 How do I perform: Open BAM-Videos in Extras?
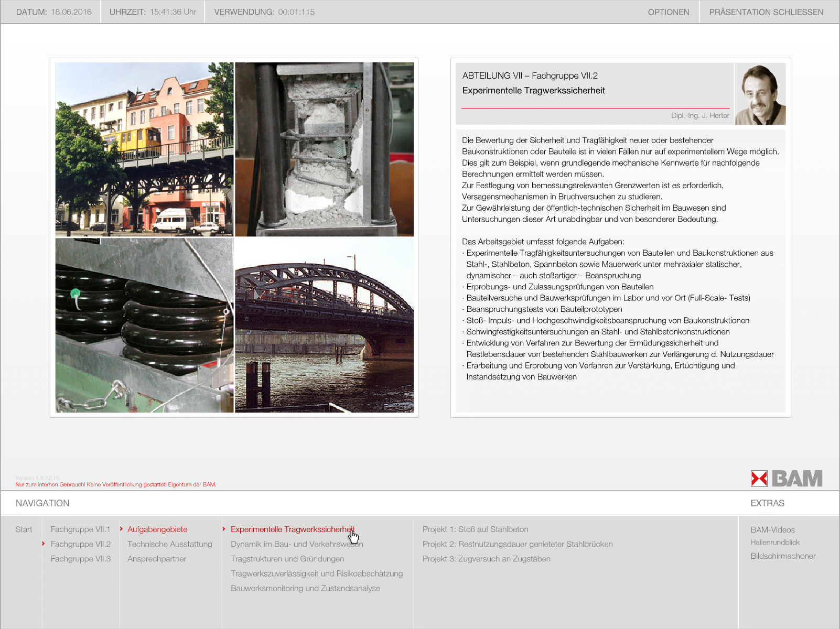pos(772,530)
